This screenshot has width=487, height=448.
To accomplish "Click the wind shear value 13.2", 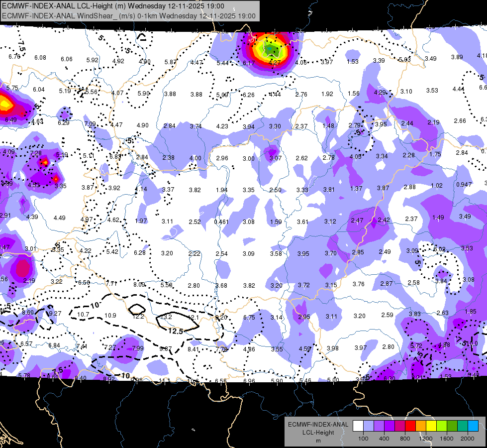I will coord(166,317).
